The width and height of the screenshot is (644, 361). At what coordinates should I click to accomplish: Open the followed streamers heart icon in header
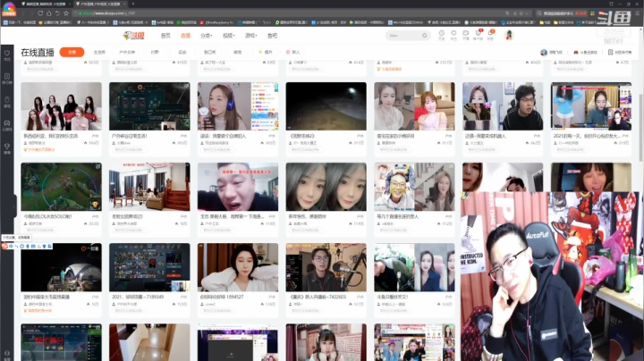click(453, 35)
